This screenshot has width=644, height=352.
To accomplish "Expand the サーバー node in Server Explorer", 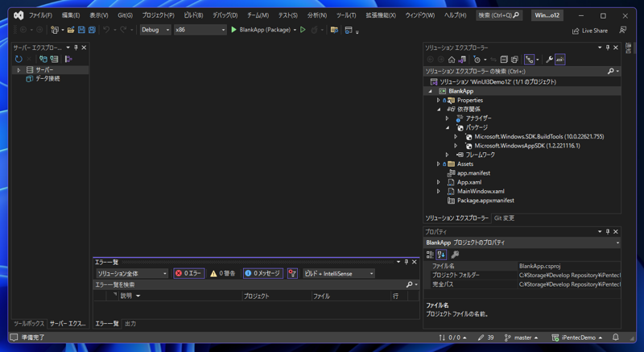I will click(x=19, y=70).
